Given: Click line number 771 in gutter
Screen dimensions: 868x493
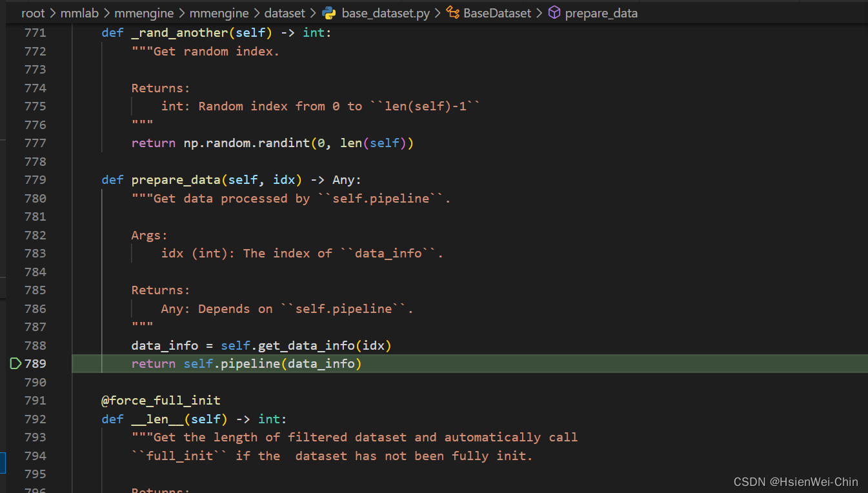Looking at the screenshot, I should pos(35,32).
